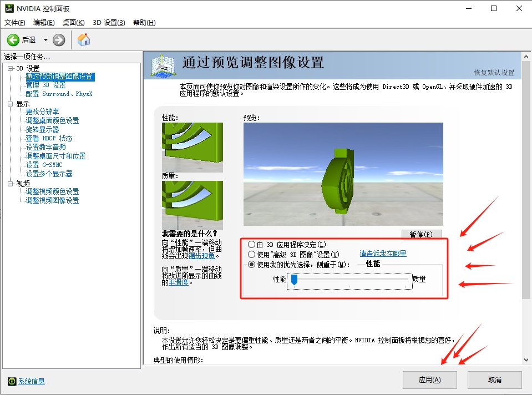Image resolution: width=532 pixels, height=395 pixels.
Task: Select 由 3D 应用程序决定 radio button
Action: pyautogui.click(x=251, y=244)
